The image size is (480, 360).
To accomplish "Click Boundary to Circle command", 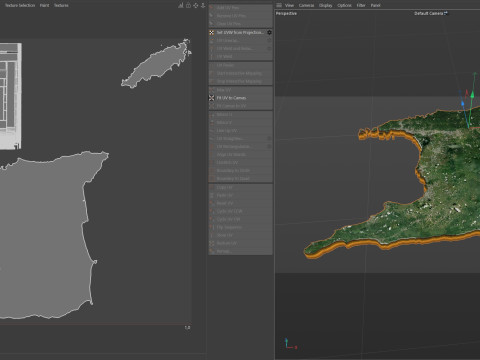I will (x=240, y=170).
